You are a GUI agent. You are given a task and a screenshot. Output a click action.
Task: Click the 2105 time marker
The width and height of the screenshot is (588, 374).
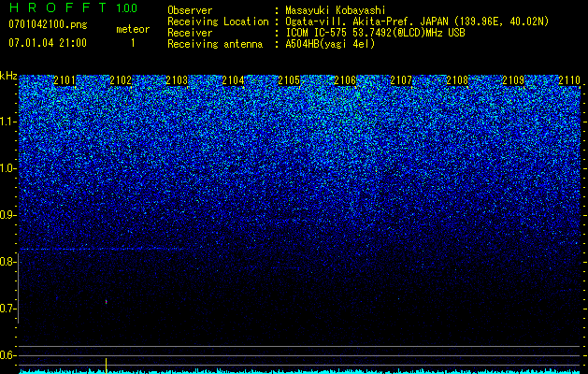[289, 80]
